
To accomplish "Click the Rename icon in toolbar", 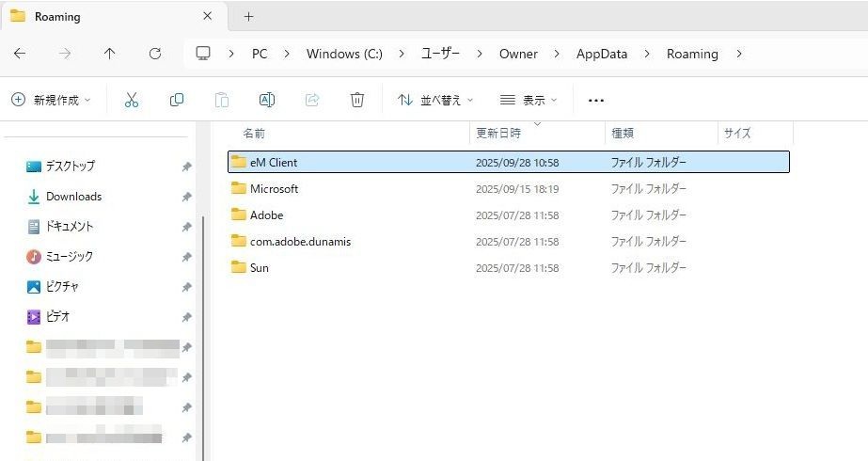I will (266, 100).
